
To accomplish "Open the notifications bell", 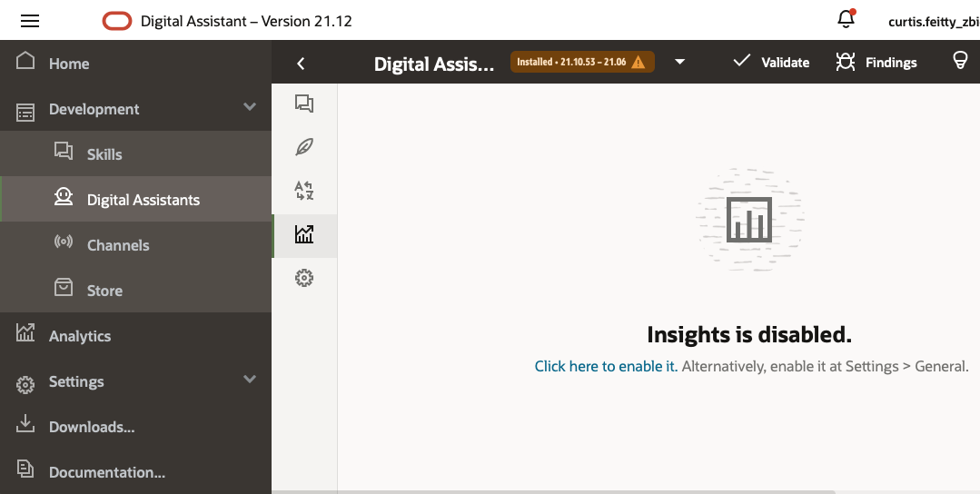I will pos(846,19).
